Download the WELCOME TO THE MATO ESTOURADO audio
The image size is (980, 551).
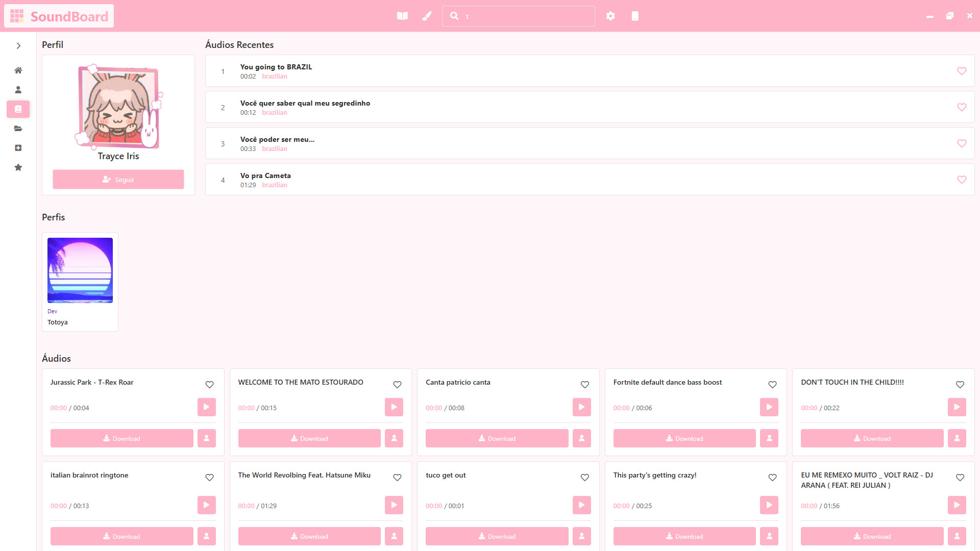click(309, 438)
